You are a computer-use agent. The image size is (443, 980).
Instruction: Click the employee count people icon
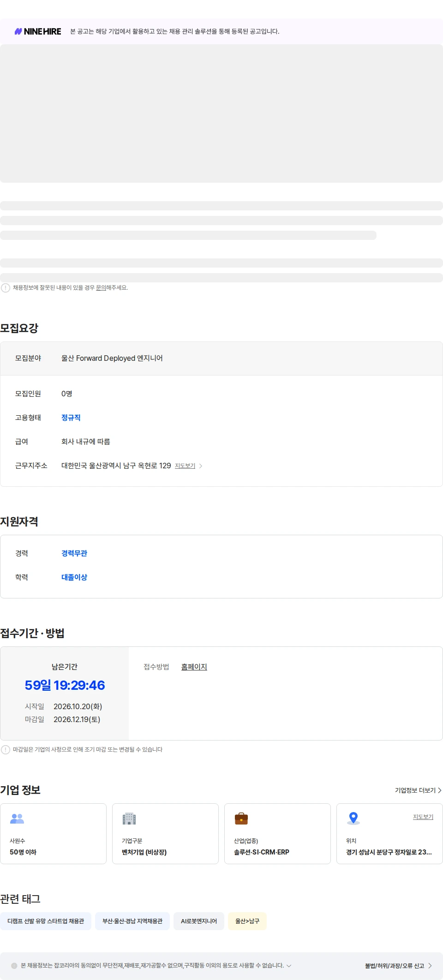coord(17,819)
